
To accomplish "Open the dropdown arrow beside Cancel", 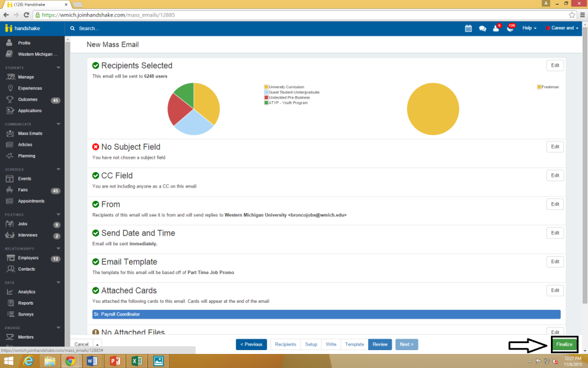I will [98, 344].
